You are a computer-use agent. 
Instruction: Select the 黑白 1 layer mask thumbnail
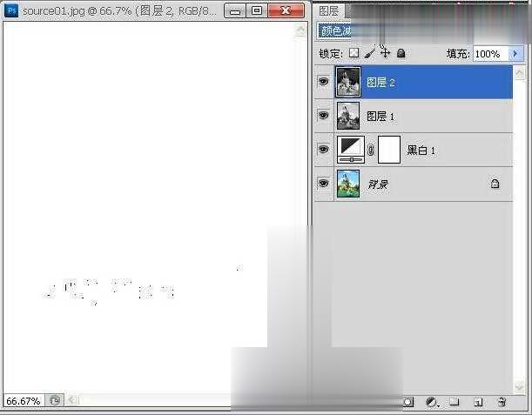389,150
